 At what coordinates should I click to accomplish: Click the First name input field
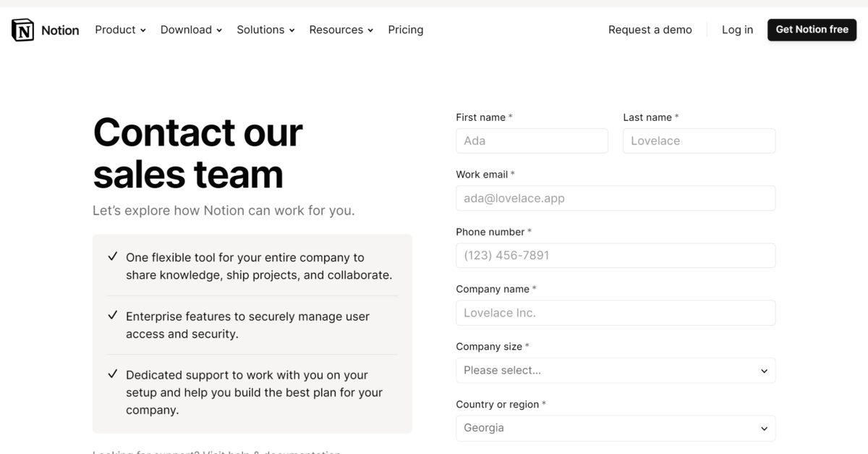532,140
